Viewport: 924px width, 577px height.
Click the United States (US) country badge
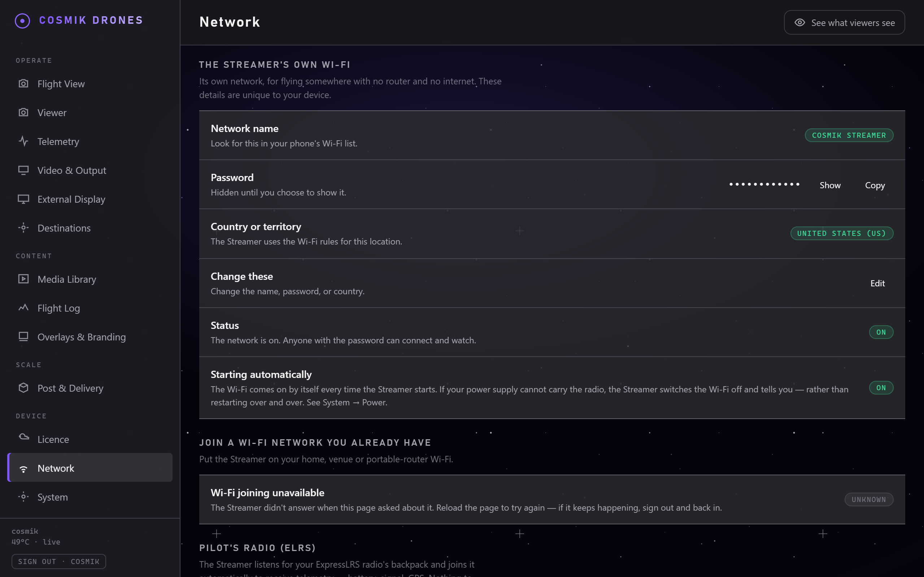[x=842, y=233]
